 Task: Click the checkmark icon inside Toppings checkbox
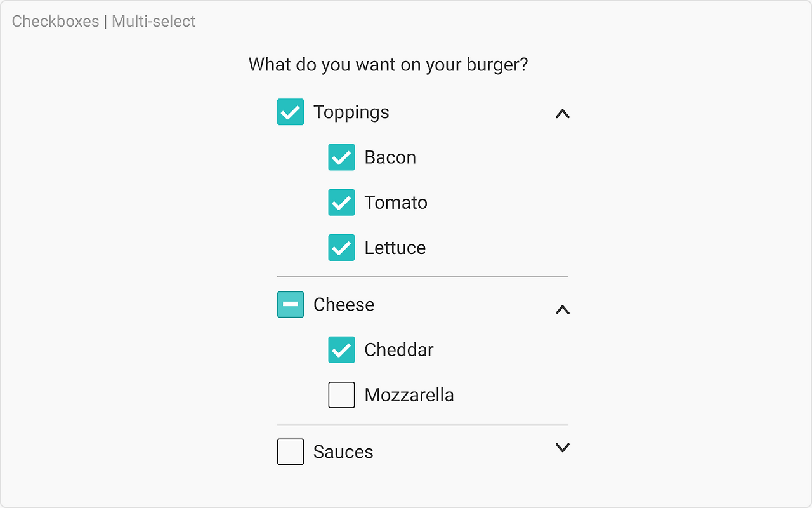point(290,112)
